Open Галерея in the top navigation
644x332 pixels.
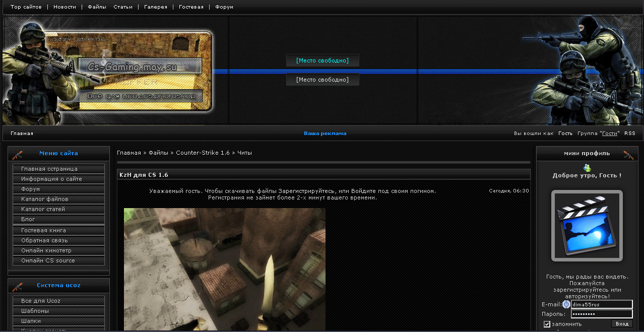click(x=156, y=7)
